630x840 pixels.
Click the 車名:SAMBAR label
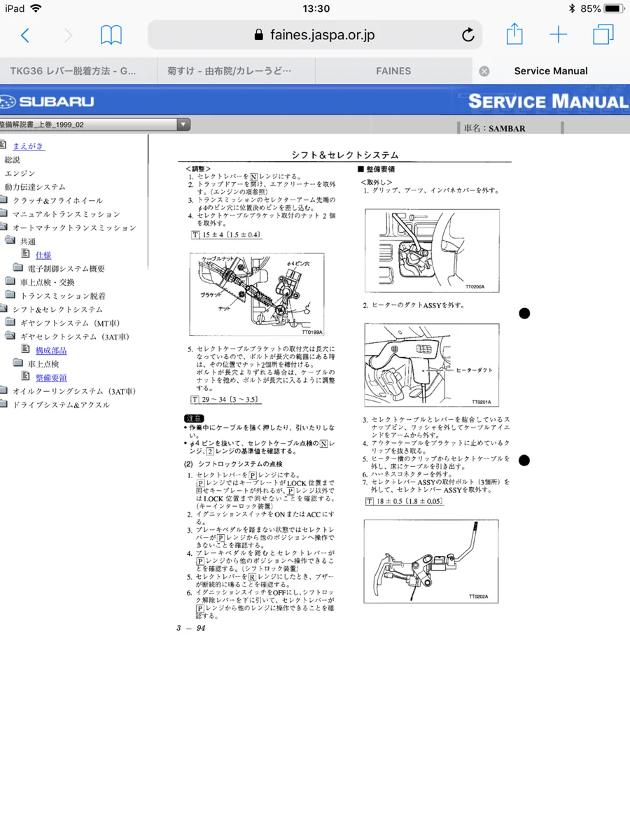[x=494, y=129]
